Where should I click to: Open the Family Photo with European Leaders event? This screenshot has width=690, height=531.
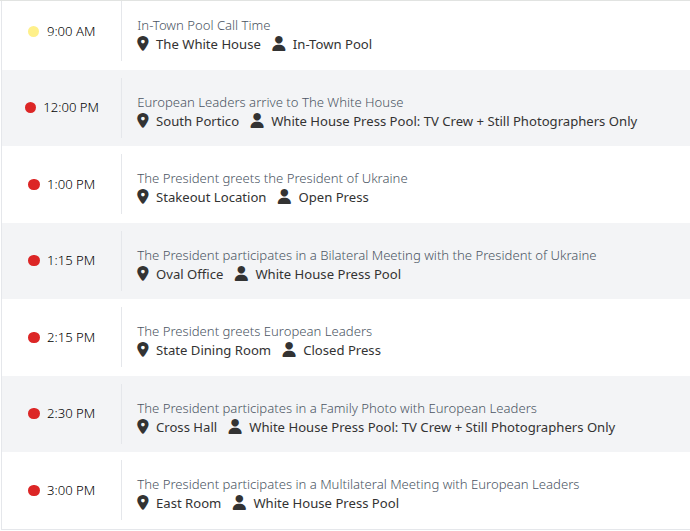337,409
